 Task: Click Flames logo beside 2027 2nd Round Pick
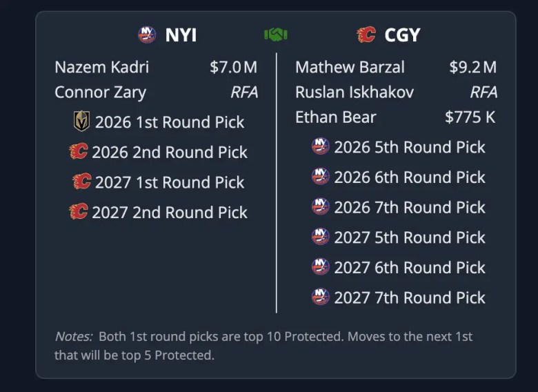coord(79,212)
